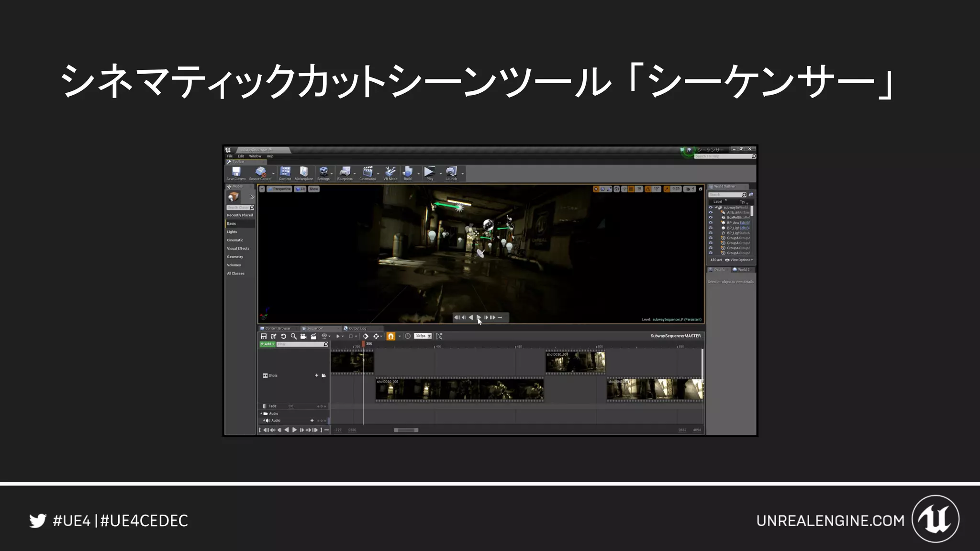Collapse the Audio folder track

pos(261,414)
